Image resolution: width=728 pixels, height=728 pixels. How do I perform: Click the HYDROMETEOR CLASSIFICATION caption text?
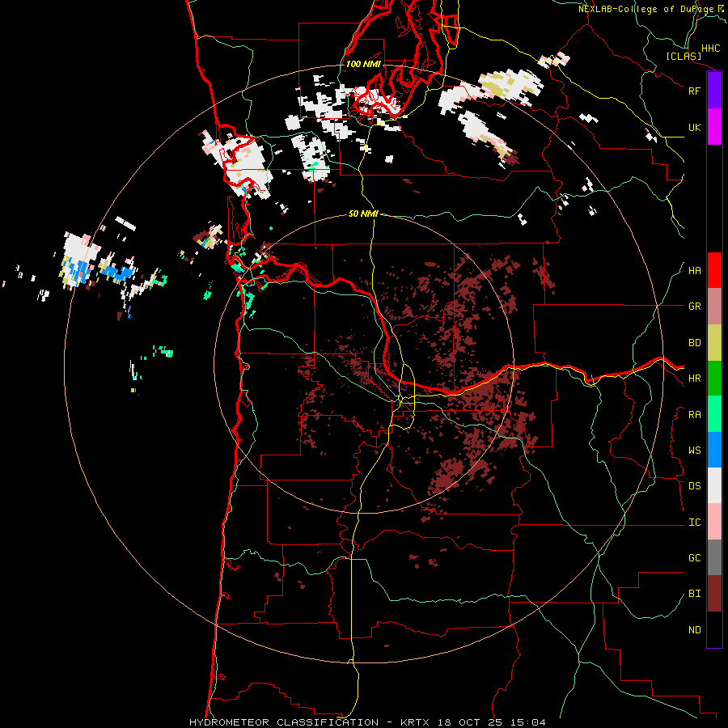(x=284, y=722)
